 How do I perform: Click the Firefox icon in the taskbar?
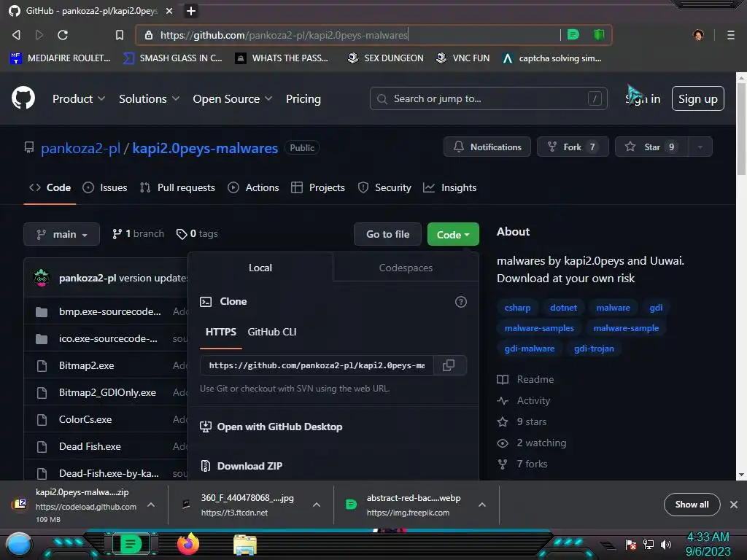point(187,544)
